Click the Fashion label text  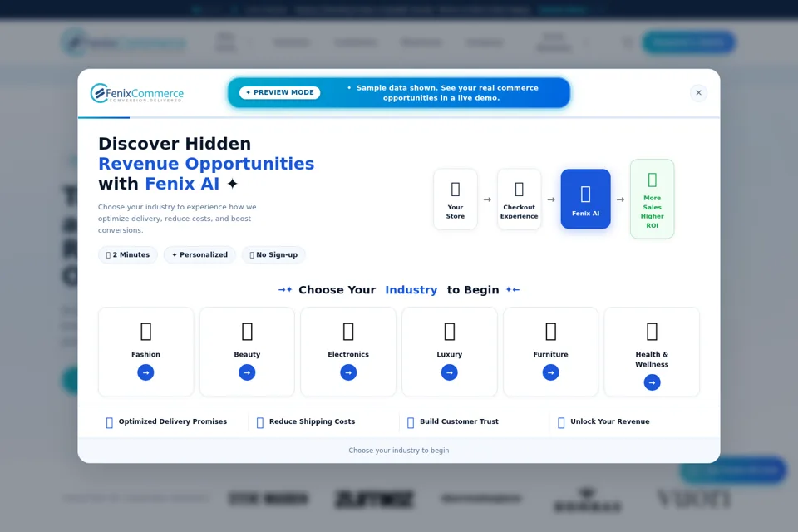pos(145,354)
